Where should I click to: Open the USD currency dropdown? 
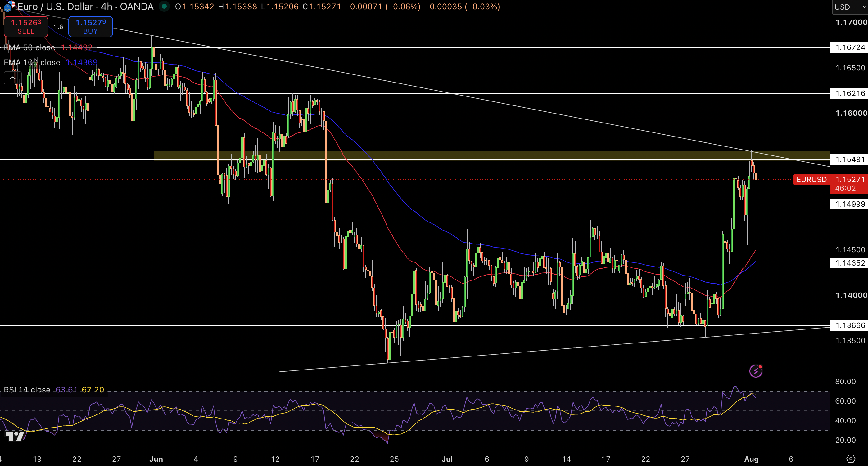(x=850, y=7)
